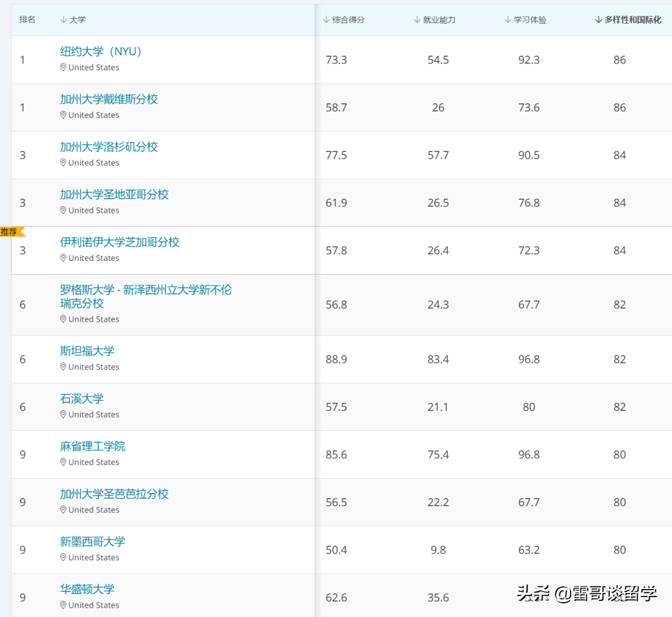Select 综合得分 77.5 for 洛杉矶分校
Screen dimensions: 672x617
336,155
